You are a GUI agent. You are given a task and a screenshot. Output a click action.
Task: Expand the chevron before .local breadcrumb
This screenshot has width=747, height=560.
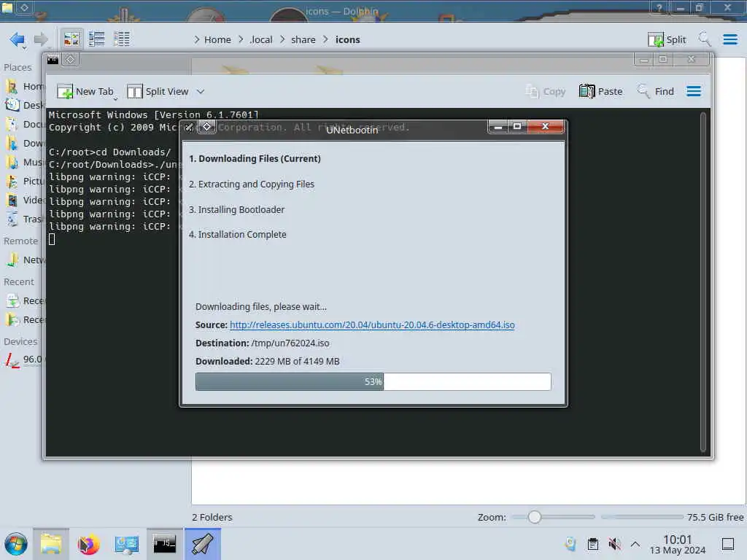[241, 39]
